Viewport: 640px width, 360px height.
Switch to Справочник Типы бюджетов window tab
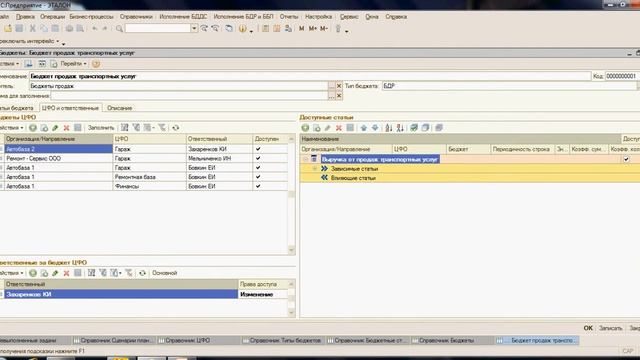281,340
